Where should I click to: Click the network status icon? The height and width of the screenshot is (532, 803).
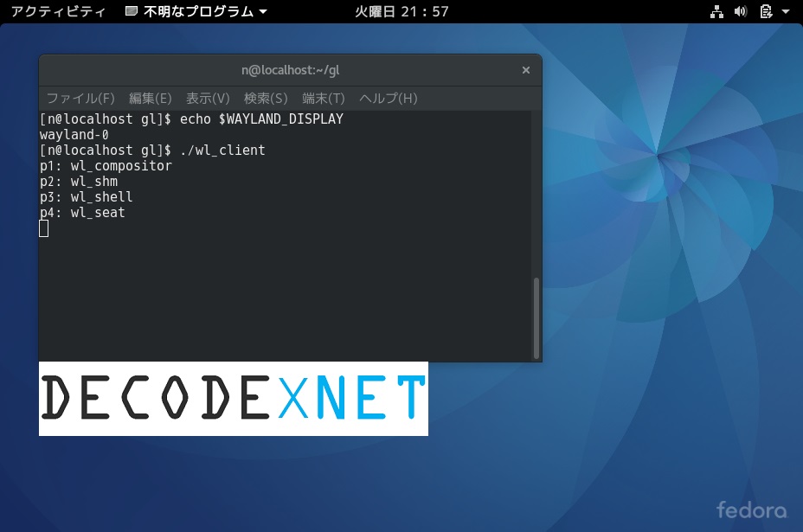[x=716, y=11]
